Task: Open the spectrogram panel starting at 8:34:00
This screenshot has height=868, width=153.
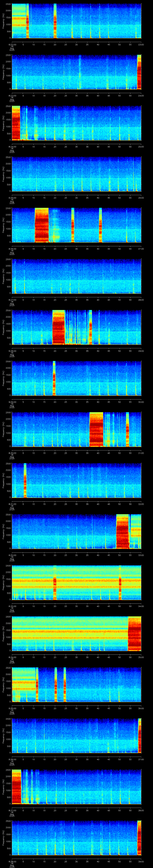Action: pos(76,633)
